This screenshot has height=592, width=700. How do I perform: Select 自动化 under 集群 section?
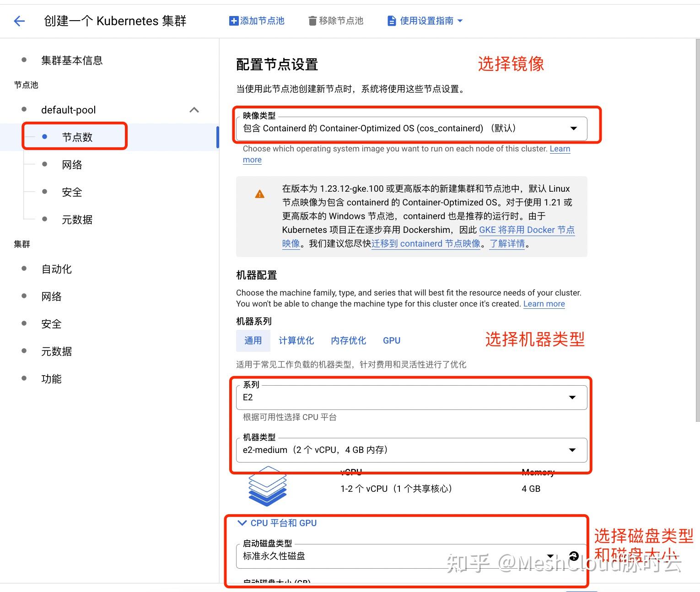pyautogui.click(x=56, y=269)
